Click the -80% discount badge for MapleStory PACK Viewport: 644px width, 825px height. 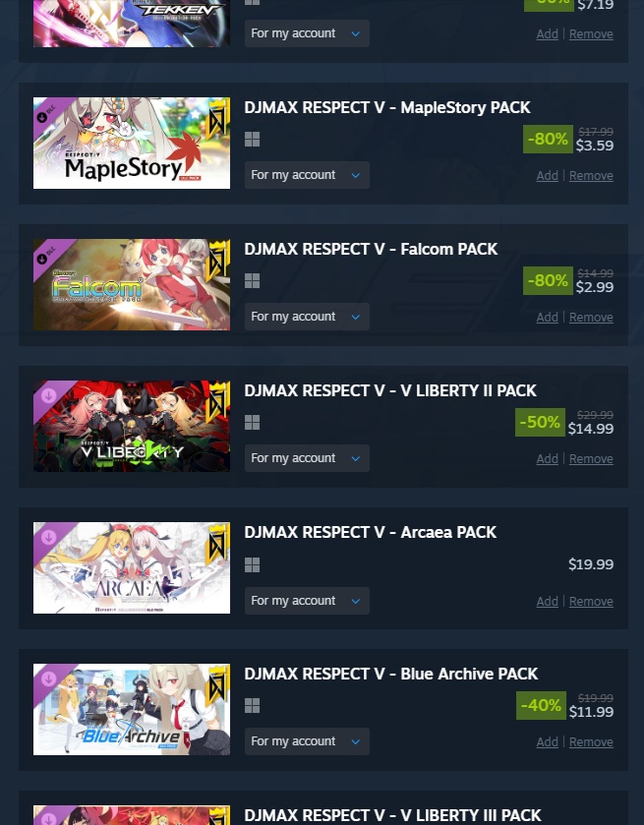coord(548,140)
